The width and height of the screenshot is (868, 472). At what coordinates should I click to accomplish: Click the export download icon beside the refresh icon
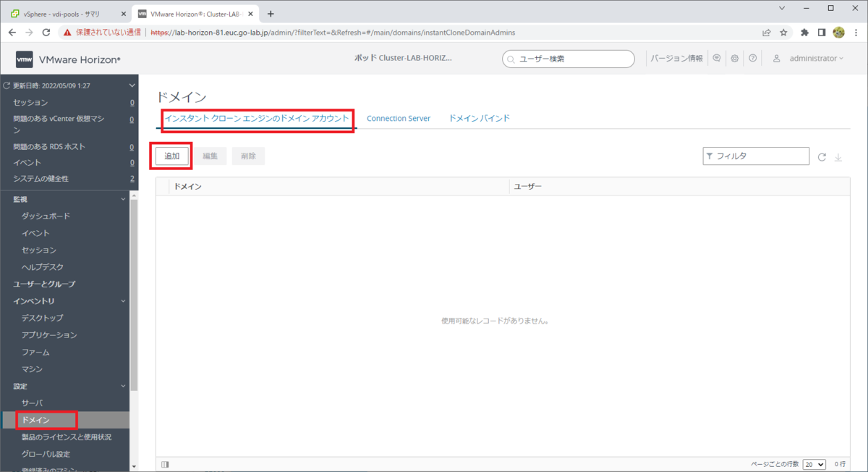pos(839,156)
